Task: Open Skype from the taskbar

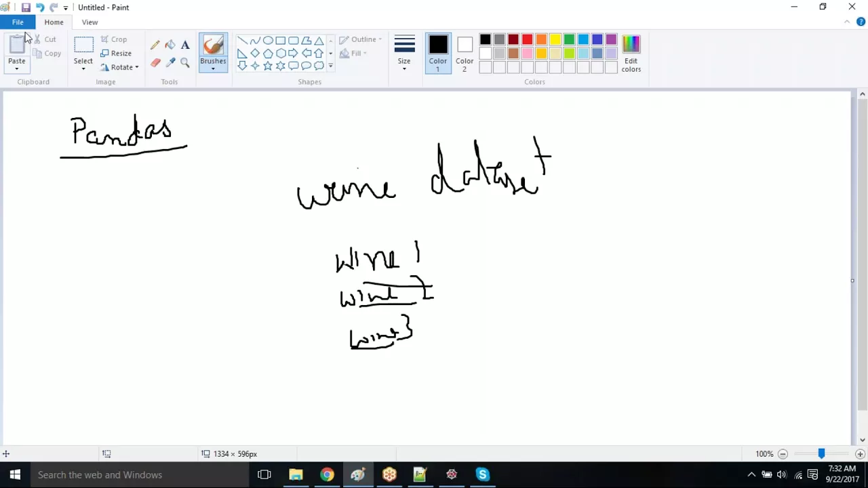Action: [482, 474]
